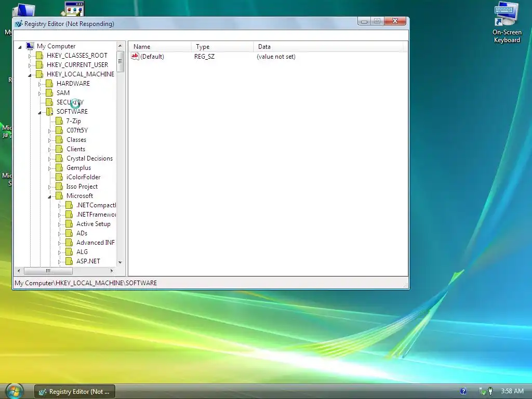This screenshot has height=399, width=532.
Task: Click HKEY_LOCAL_MACHINE folder icon
Action: tap(39, 74)
